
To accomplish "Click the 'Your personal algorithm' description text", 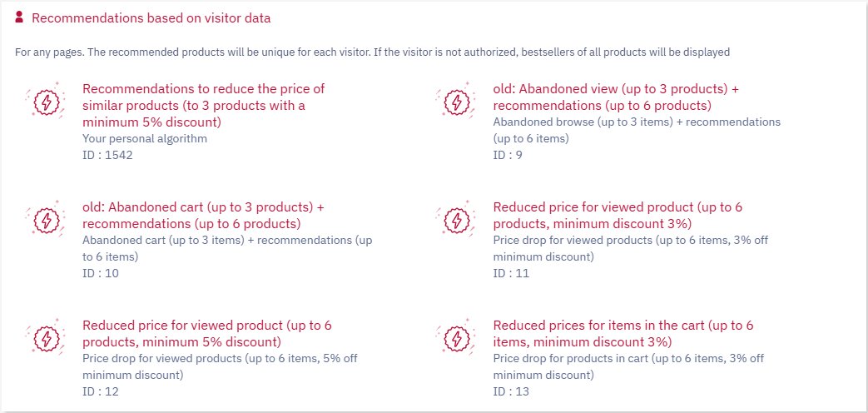I will click(145, 138).
